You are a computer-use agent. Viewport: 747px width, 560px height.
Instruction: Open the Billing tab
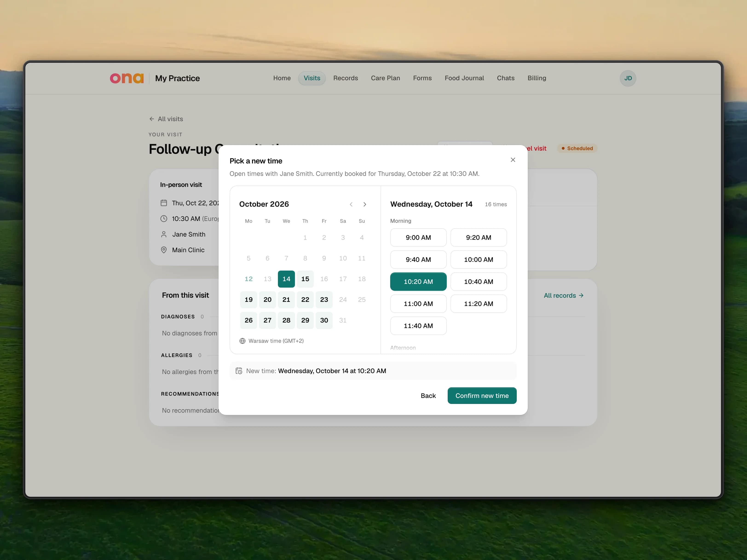(536, 78)
